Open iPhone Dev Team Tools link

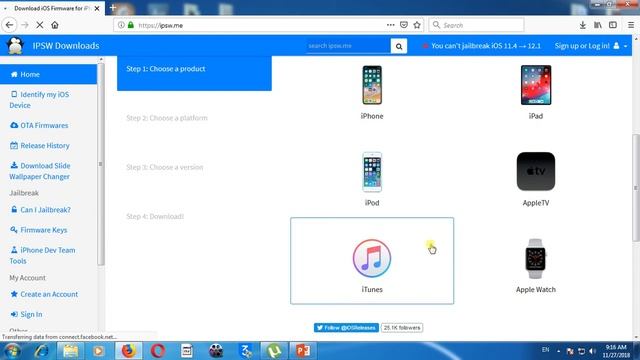pos(42,255)
